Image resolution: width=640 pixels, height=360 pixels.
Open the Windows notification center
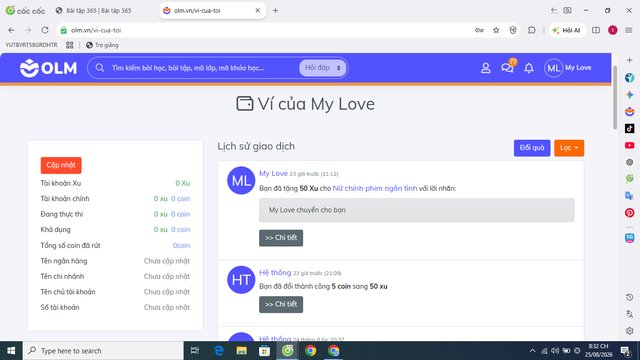[x=625, y=351]
